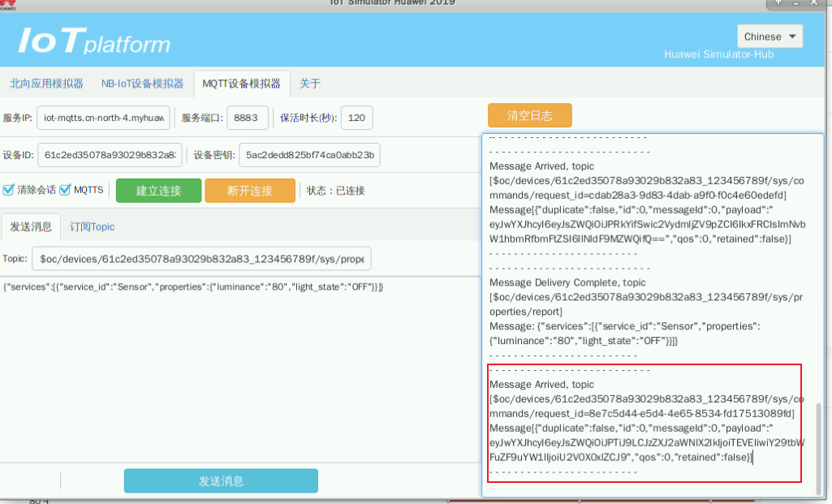Click the blue 发送消息 send button
Viewport: 832px width, 504px height.
(221, 481)
